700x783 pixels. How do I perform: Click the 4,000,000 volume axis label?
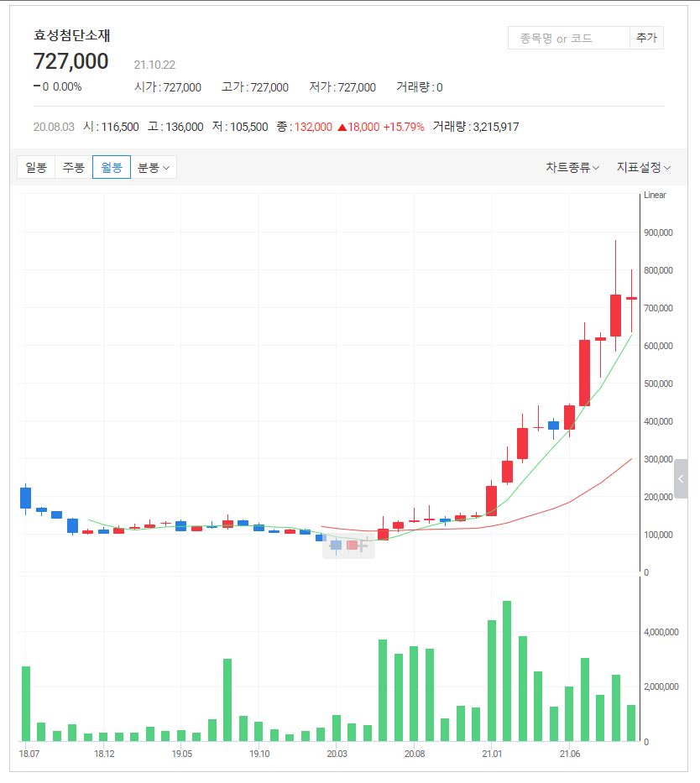pyautogui.click(x=661, y=632)
